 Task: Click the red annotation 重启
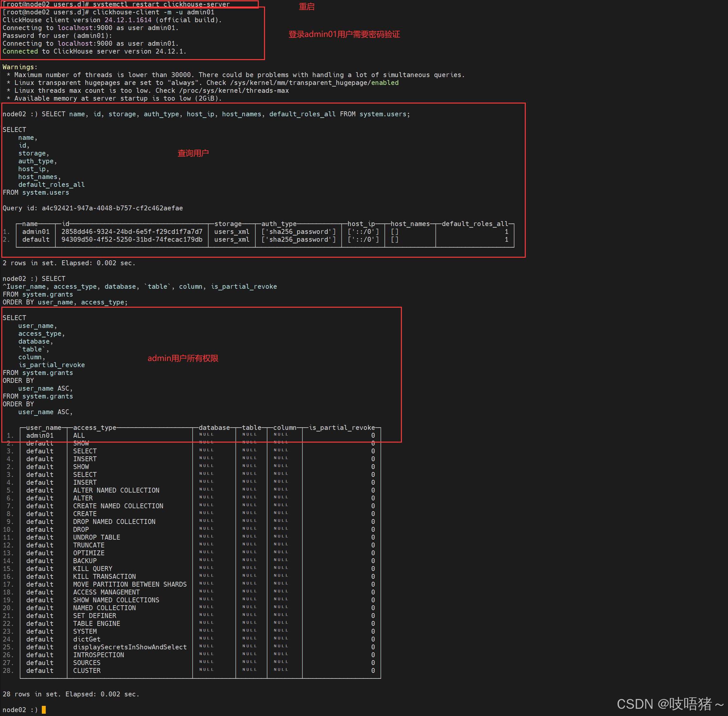coord(306,7)
